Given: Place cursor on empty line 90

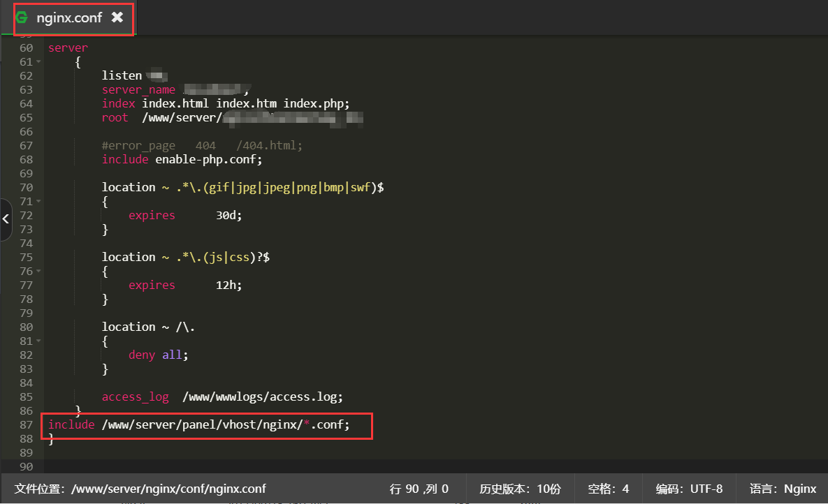Looking at the screenshot, I should (x=435, y=466).
